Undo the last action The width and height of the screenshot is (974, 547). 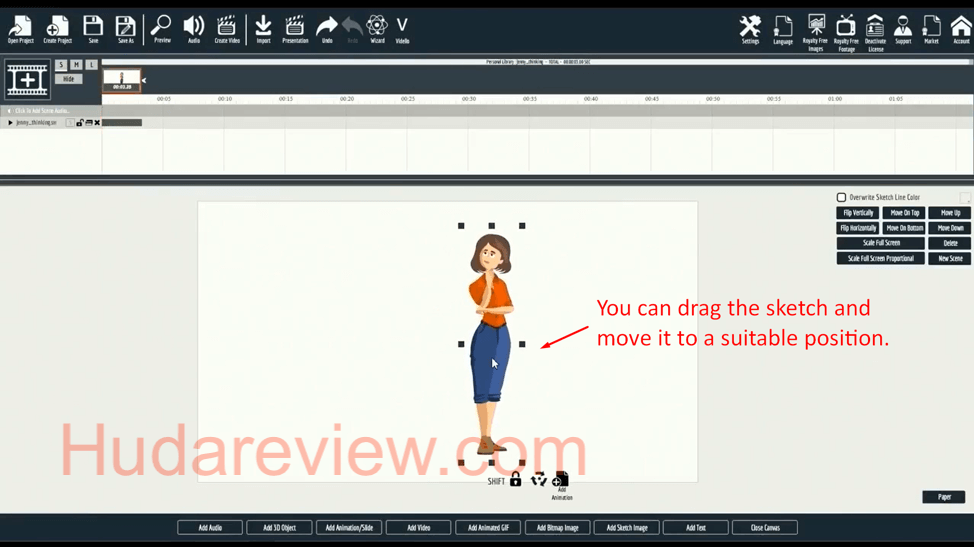327,29
